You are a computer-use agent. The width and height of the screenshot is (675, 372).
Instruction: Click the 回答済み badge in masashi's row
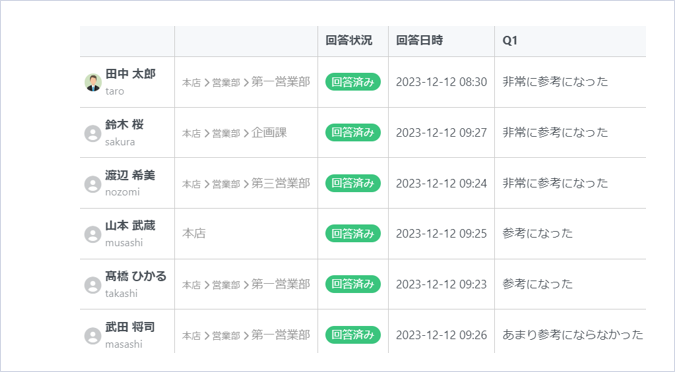click(x=353, y=335)
